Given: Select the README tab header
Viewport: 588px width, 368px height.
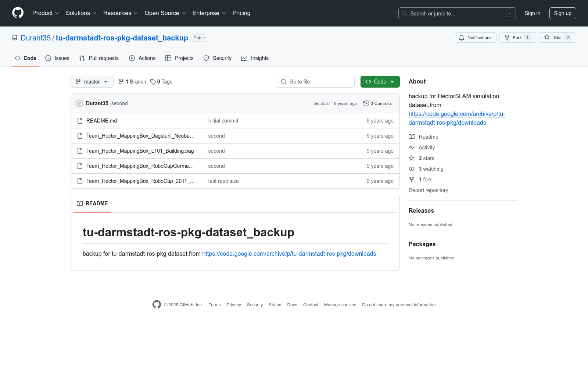Looking at the screenshot, I should 92,204.
